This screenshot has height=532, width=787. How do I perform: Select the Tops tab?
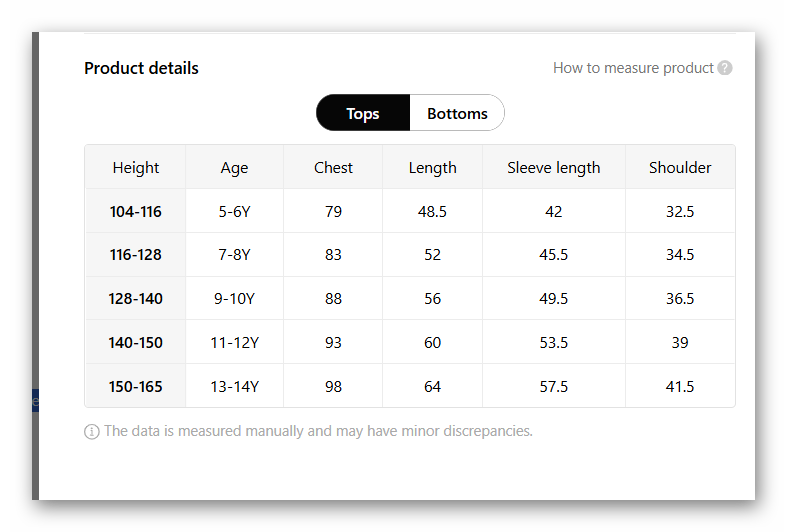(363, 113)
